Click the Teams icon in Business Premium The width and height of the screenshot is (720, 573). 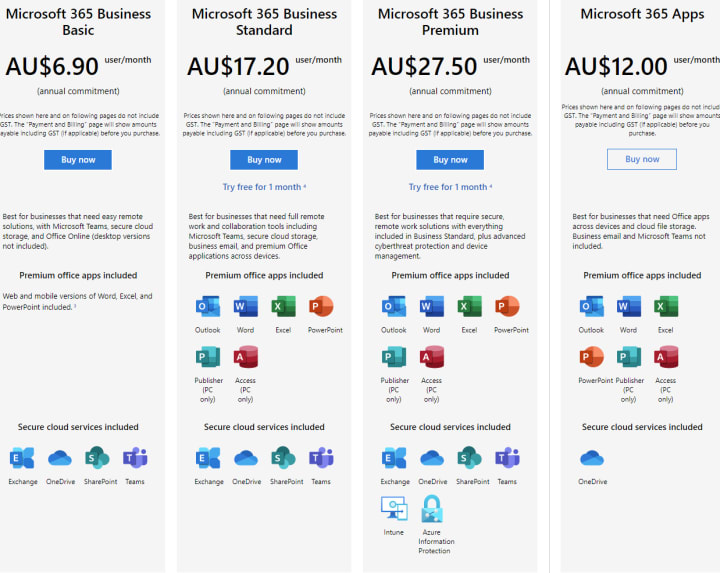pos(507,458)
